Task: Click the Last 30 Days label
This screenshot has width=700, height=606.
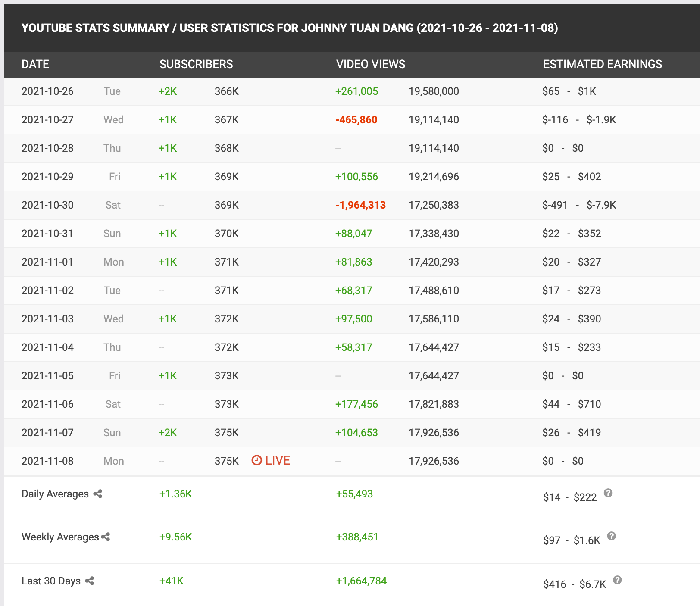Action: click(51, 581)
